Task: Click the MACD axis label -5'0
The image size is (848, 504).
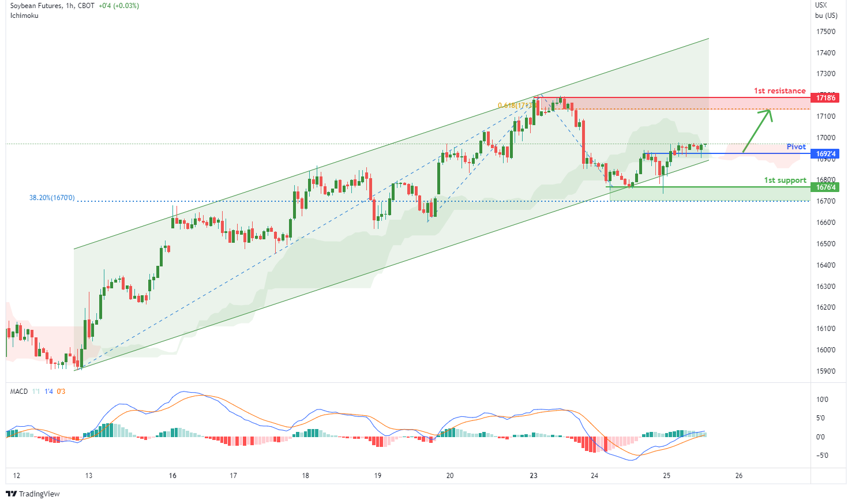Action: (821, 456)
